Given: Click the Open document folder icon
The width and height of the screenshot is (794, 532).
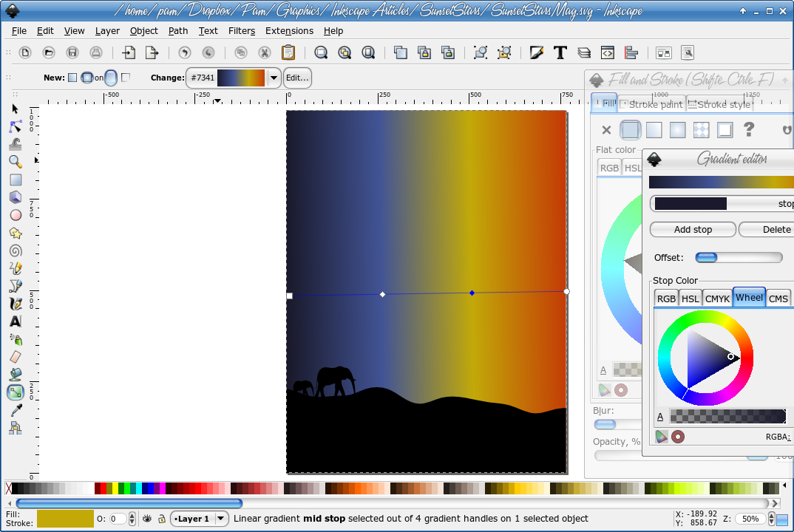Looking at the screenshot, I should 49,52.
